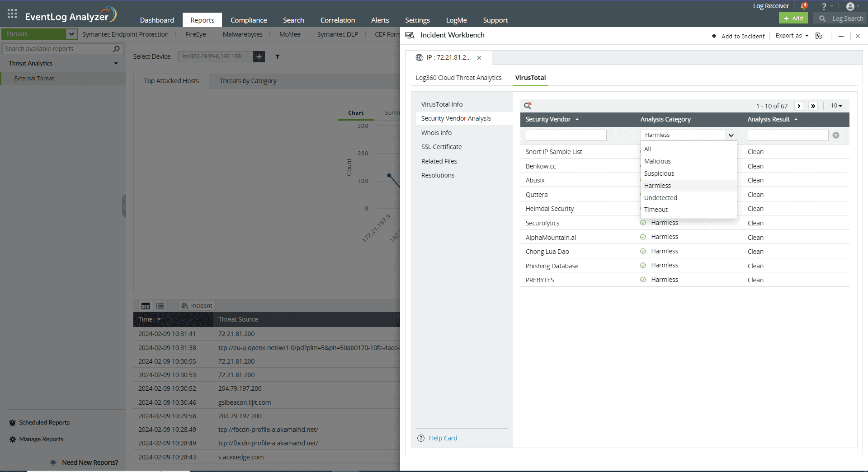Open Resolutions section
Screen dimensions: 868x472
[x=438, y=175]
